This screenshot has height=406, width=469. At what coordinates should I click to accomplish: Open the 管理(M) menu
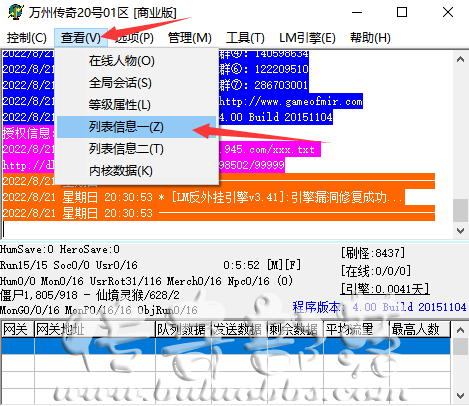[190, 38]
